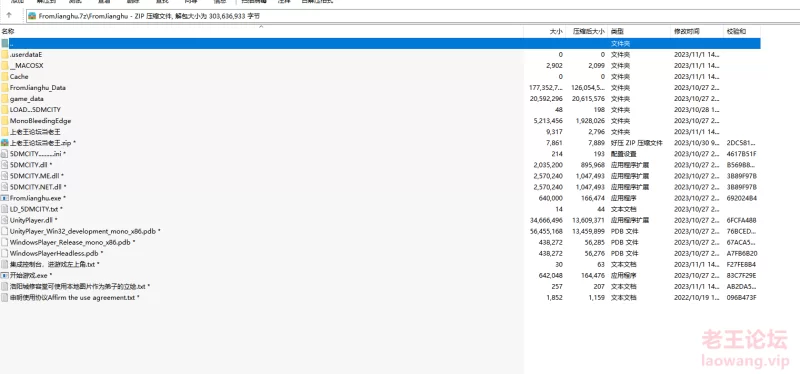Click the MonoBleedingEdge folder icon

tap(5, 121)
